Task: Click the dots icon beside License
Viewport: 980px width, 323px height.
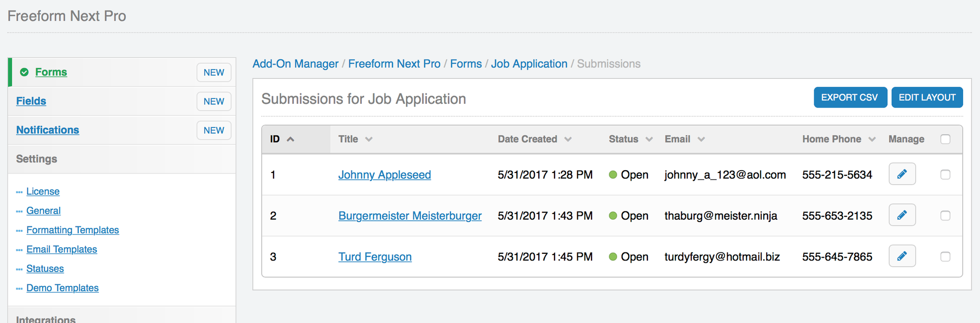Action: point(20,191)
